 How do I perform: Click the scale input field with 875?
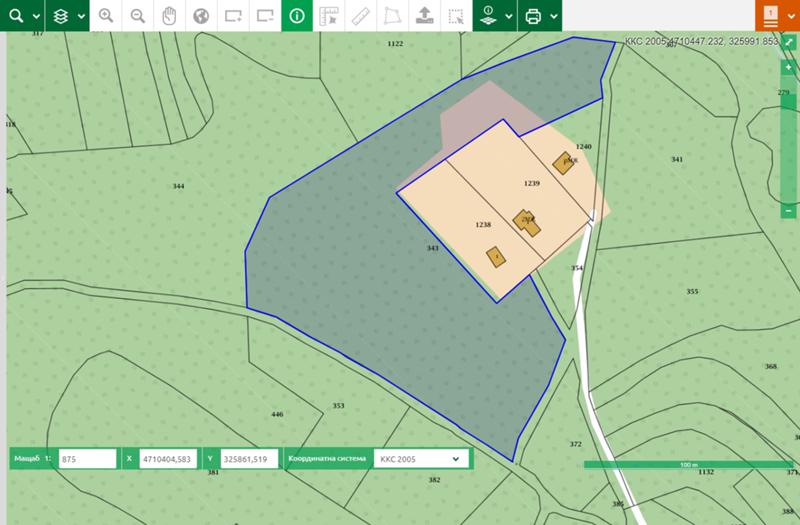(88, 459)
